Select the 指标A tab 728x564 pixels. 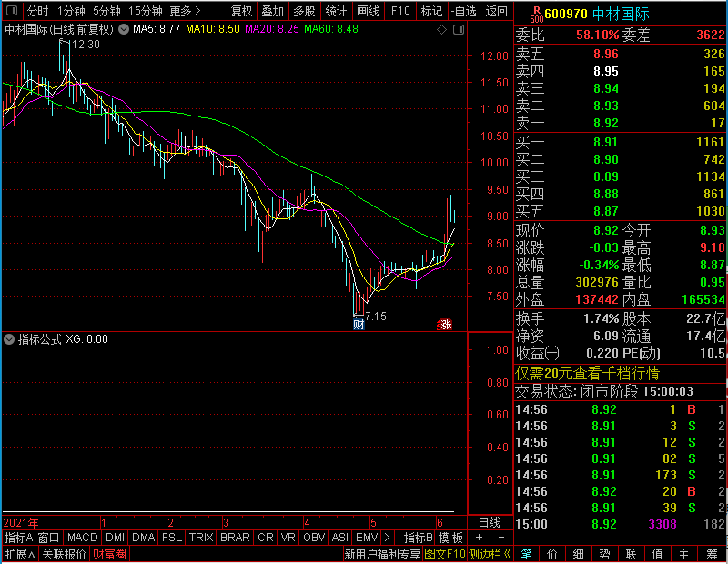18,538
